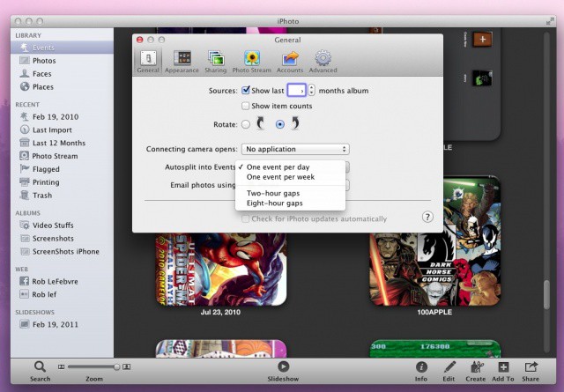
Task: Open the Jul 23, 2010 Spider-Man event
Action: 221,270
